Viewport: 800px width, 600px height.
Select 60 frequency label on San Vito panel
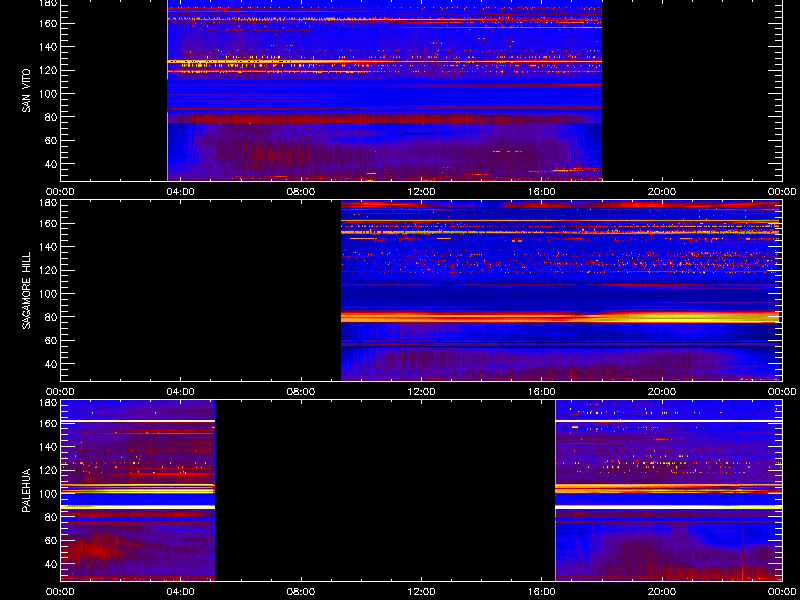52,141
